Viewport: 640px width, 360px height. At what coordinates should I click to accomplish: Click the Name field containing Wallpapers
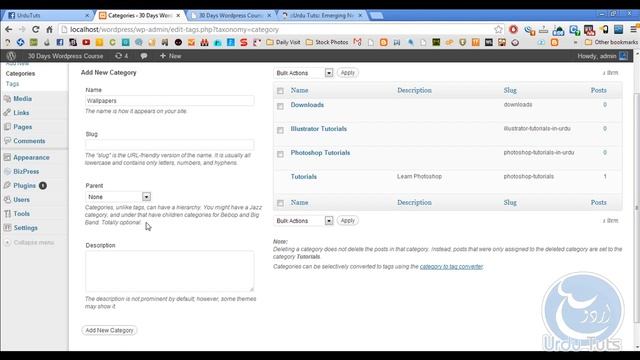pos(170,100)
